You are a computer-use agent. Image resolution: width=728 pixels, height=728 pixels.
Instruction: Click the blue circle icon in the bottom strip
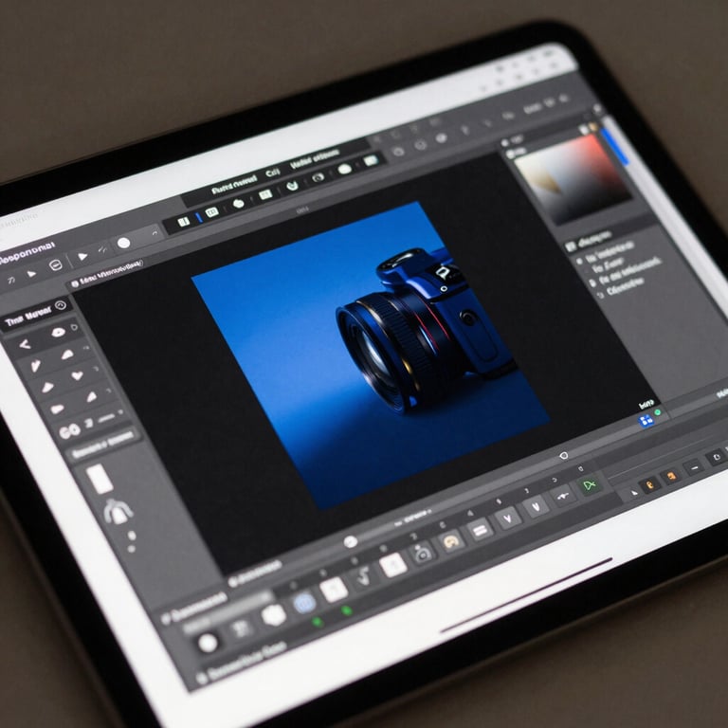(304, 602)
